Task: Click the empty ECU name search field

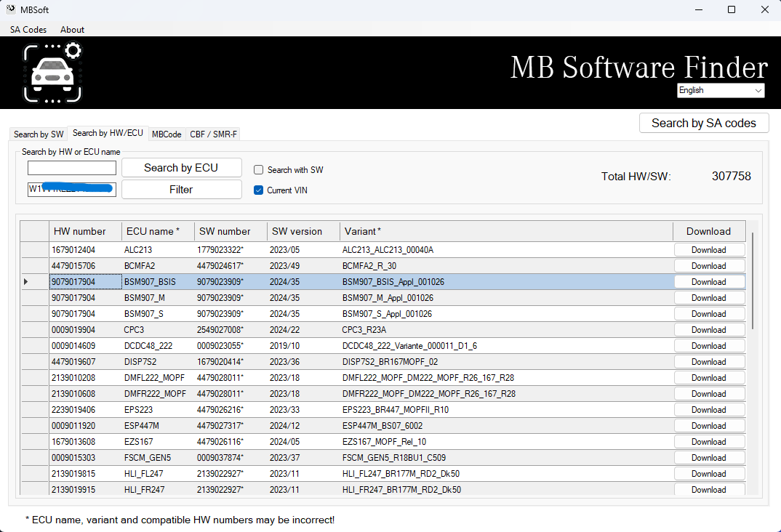Action: click(71, 167)
